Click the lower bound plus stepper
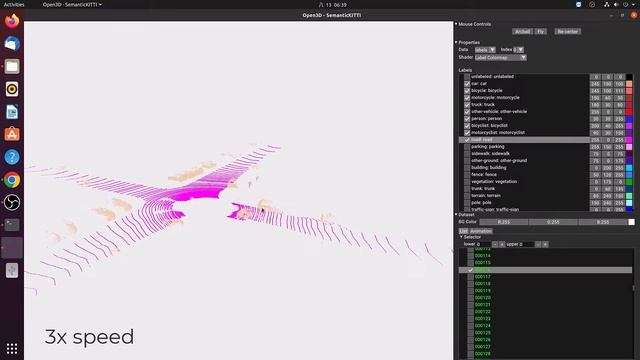This screenshot has width=640, height=360. pyautogui.click(x=502, y=244)
